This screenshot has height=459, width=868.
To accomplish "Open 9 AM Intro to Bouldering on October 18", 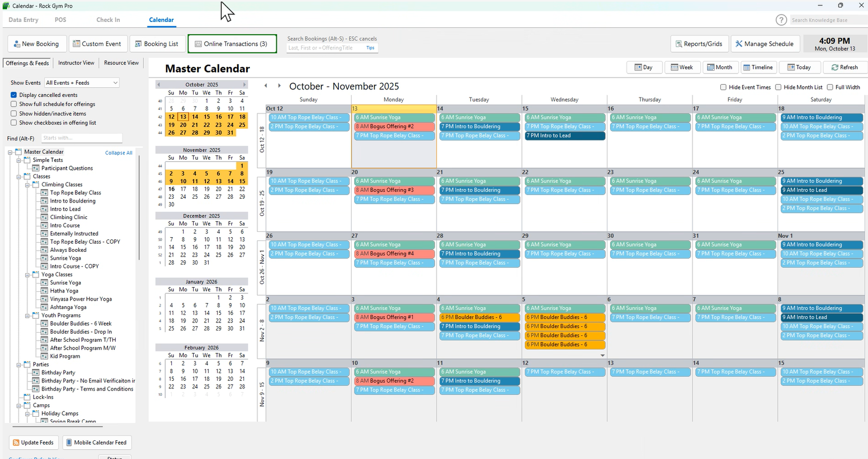I will pyautogui.click(x=821, y=117).
